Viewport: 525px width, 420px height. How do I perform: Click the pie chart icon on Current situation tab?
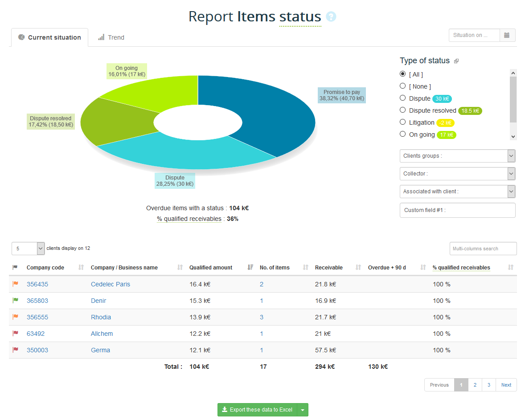point(21,37)
